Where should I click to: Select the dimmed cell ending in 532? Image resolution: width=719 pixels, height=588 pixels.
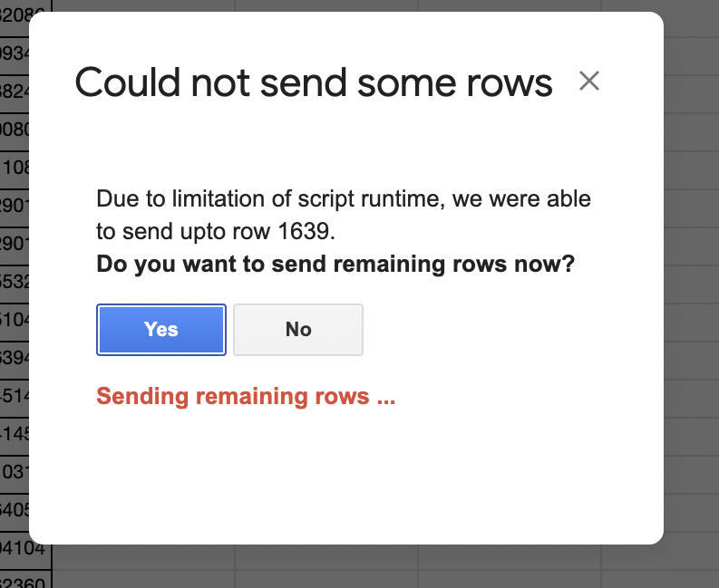tap(15, 282)
